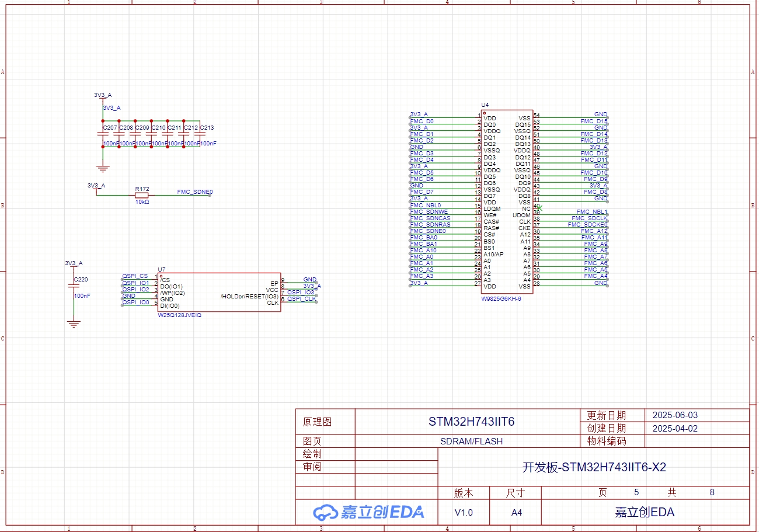Click the FMC_SDNRAS net label
Image resolution: width=759 pixels, height=532 pixels.
430,225
